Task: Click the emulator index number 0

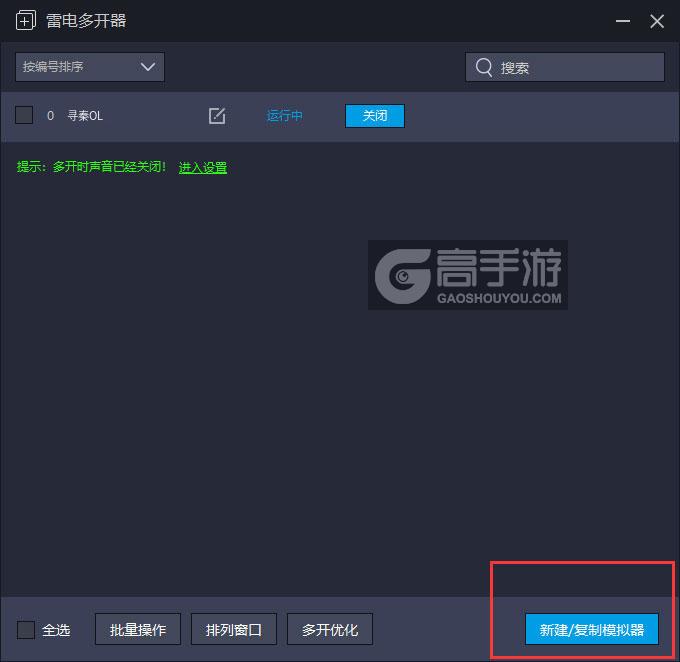Action: tap(50, 116)
